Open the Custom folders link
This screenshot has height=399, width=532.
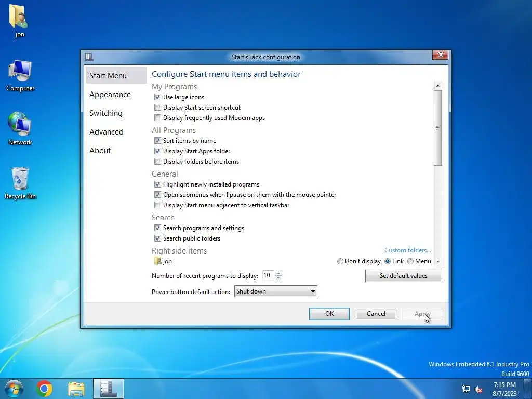point(407,250)
